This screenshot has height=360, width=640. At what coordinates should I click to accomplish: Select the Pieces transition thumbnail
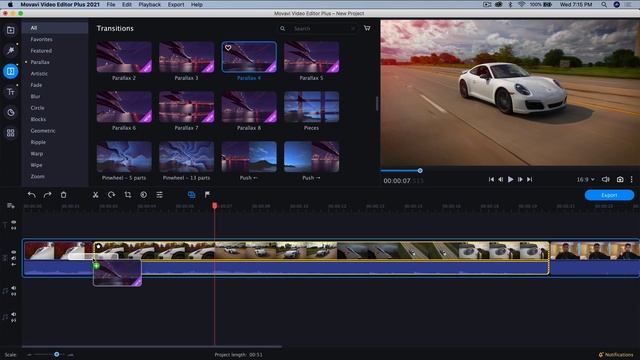(311, 107)
